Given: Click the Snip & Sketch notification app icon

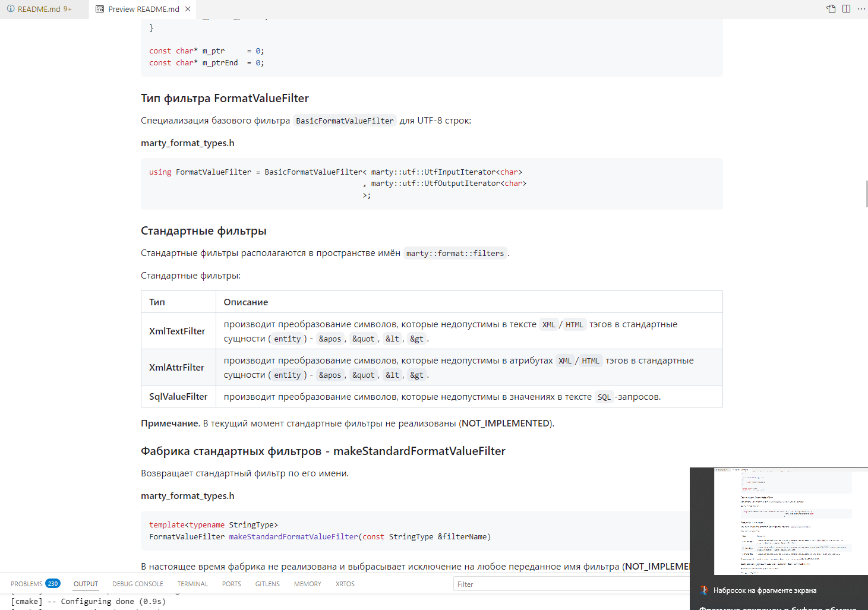Looking at the screenshot, I should [x=704, y=590].
